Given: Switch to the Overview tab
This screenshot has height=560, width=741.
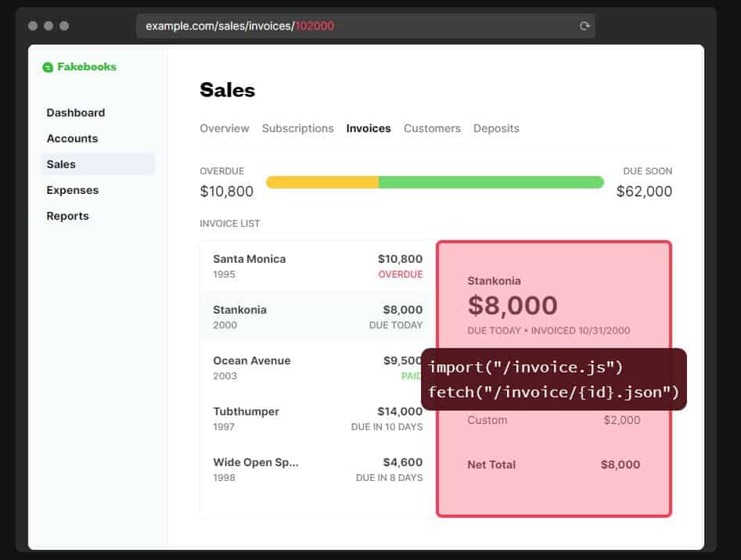Looking at the screenshot, I should [x=224, y=128].
